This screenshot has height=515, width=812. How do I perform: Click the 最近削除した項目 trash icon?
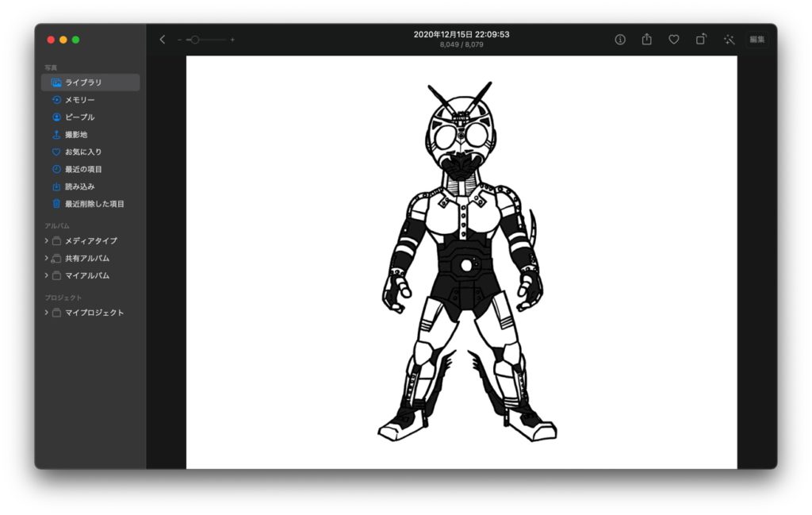coord(56,204)
